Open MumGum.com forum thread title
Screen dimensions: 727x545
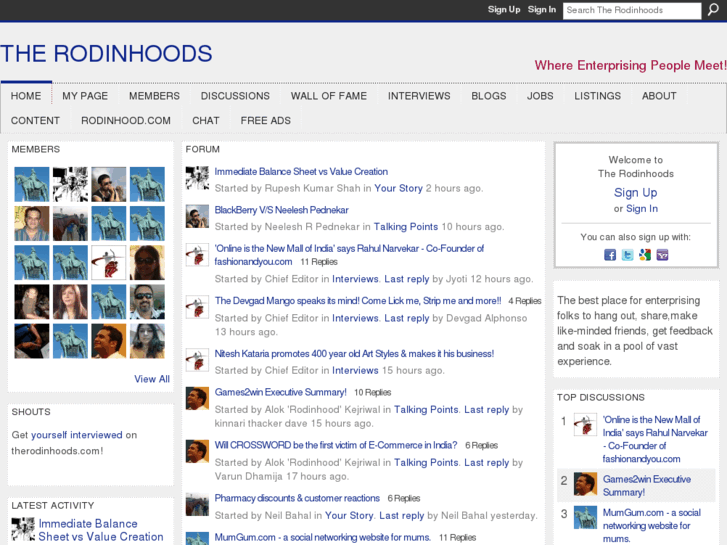coord(323,537)
